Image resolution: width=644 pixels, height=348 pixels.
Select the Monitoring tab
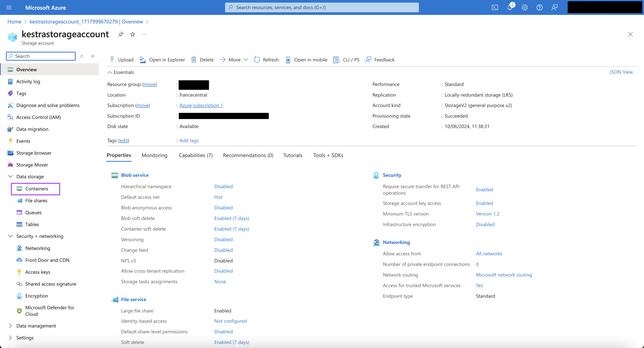tap(154, 155)
